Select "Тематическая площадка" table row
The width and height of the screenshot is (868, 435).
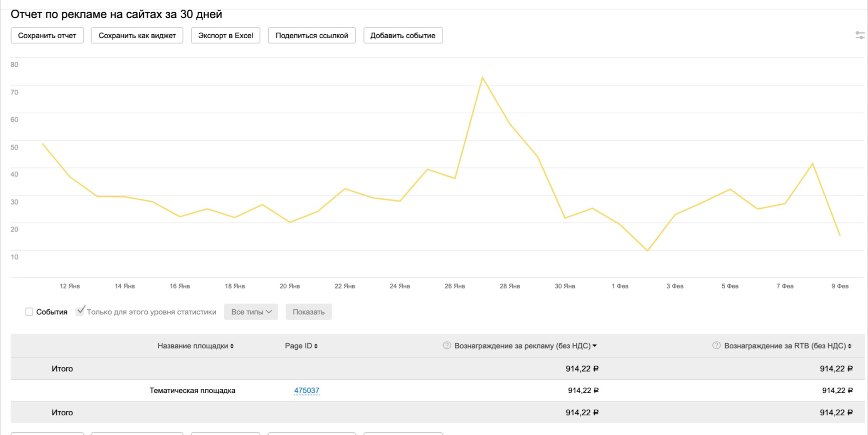[x=192, y=390]
